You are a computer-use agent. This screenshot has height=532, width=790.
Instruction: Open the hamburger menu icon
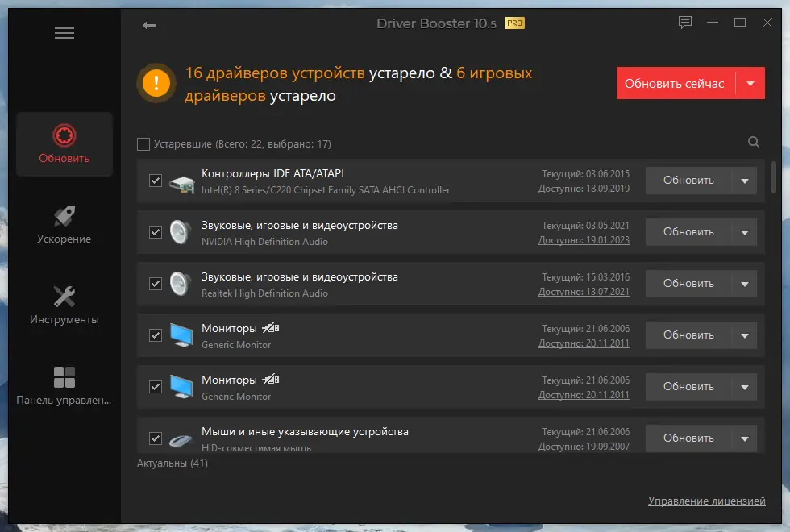(64, 33)
